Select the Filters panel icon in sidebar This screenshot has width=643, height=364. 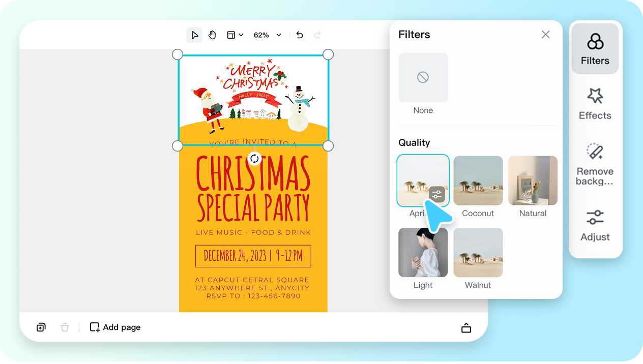point(595,48)
